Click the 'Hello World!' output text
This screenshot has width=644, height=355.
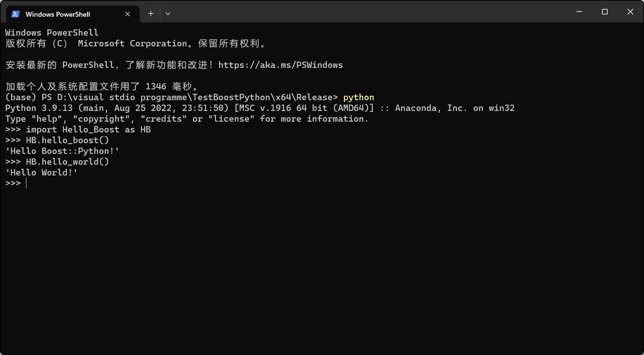click(42, 173)
